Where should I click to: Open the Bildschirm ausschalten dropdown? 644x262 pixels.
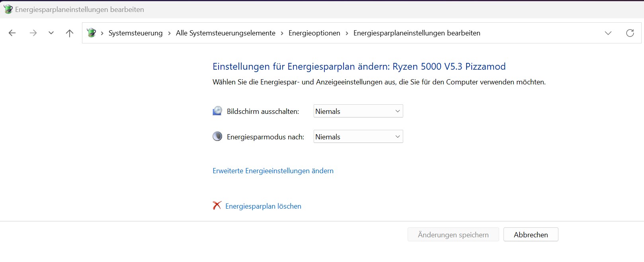(358, 111)
